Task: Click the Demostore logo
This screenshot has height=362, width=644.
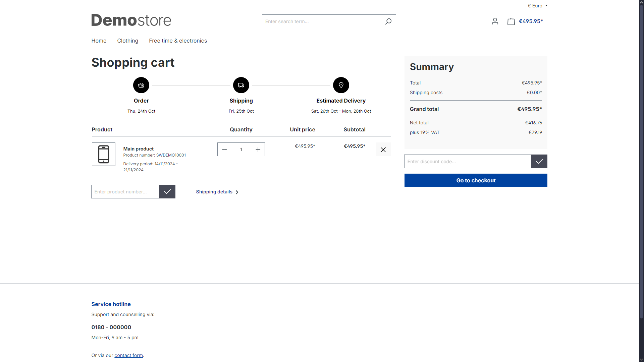Action: click(131, 20)
